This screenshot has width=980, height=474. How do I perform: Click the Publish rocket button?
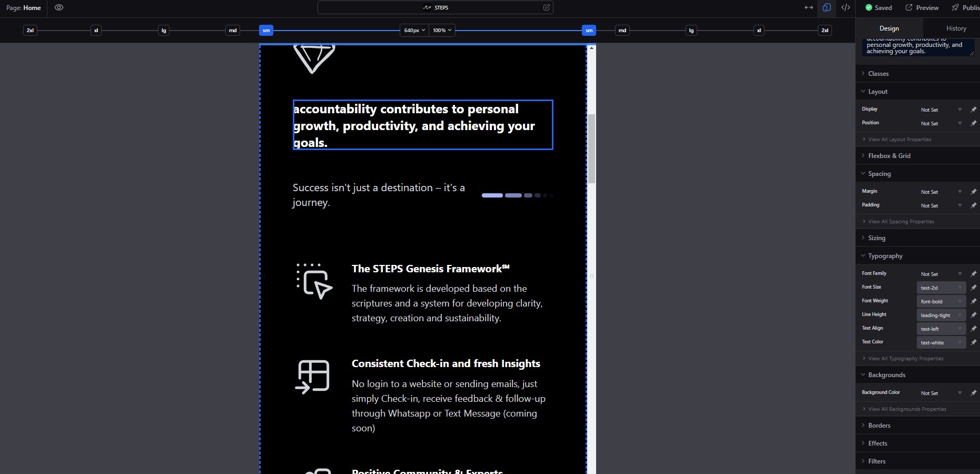(966, 7)
